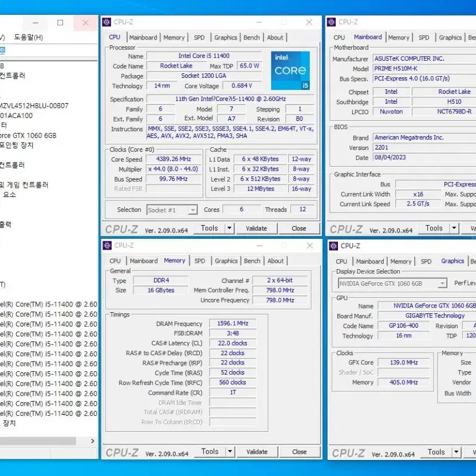The width and height of the screenshot is (476, 476).
Task: Open the 도움말(H) menu in Device Manager
Action: pos(29,37)
